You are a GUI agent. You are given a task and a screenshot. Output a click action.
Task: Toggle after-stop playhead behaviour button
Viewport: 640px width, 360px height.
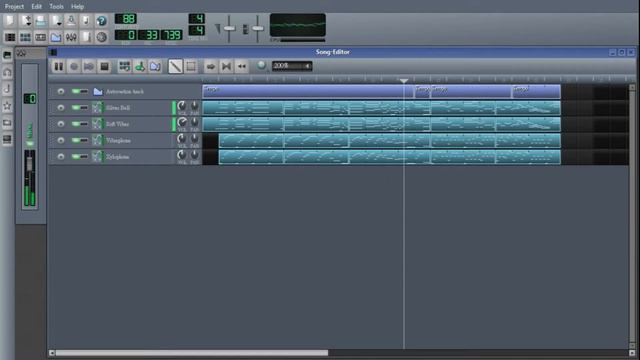pyautogui.click(x=242, y=66)
